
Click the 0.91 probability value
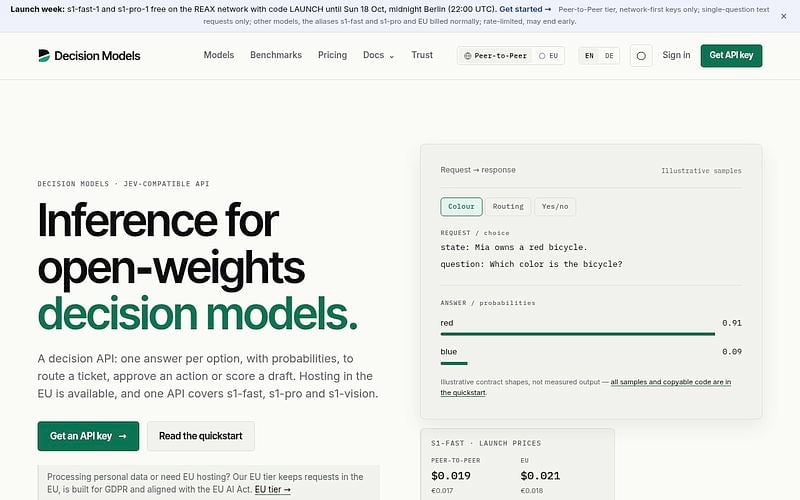click(x=732, y=323)
